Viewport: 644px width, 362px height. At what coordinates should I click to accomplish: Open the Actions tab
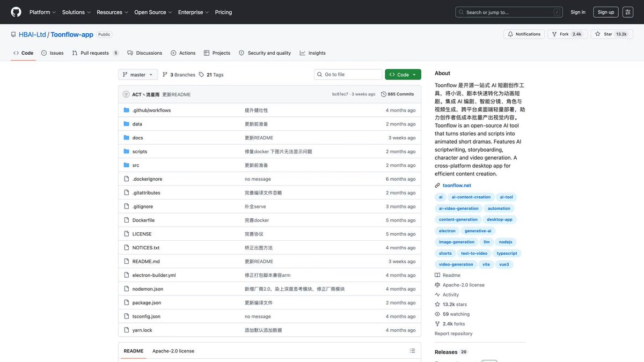183,53
